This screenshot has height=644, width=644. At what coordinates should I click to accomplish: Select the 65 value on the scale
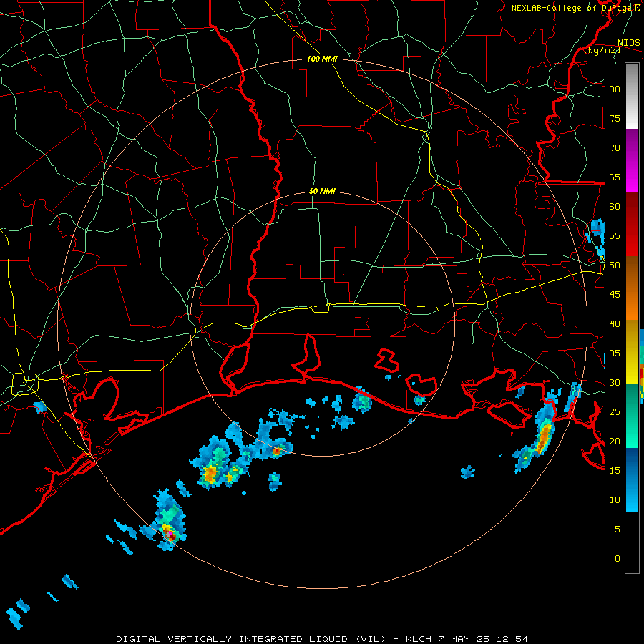pyautogui.click(x=615, y=177)
